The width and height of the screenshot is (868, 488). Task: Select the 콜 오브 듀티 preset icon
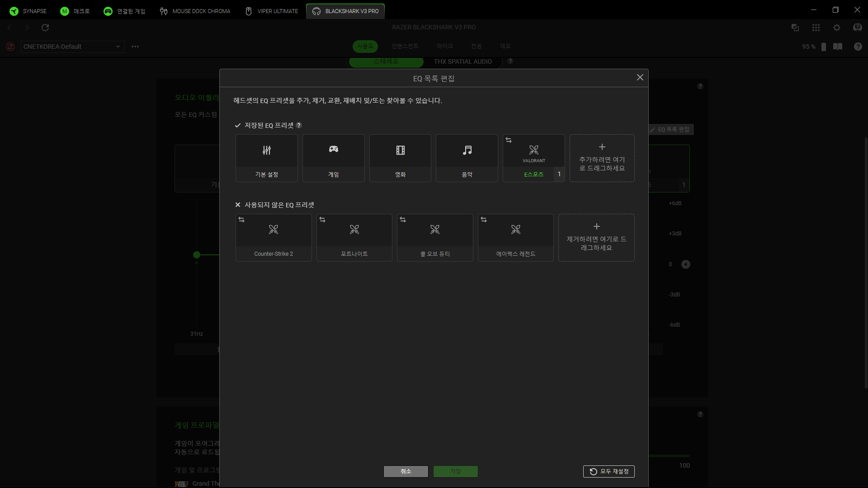435,230
